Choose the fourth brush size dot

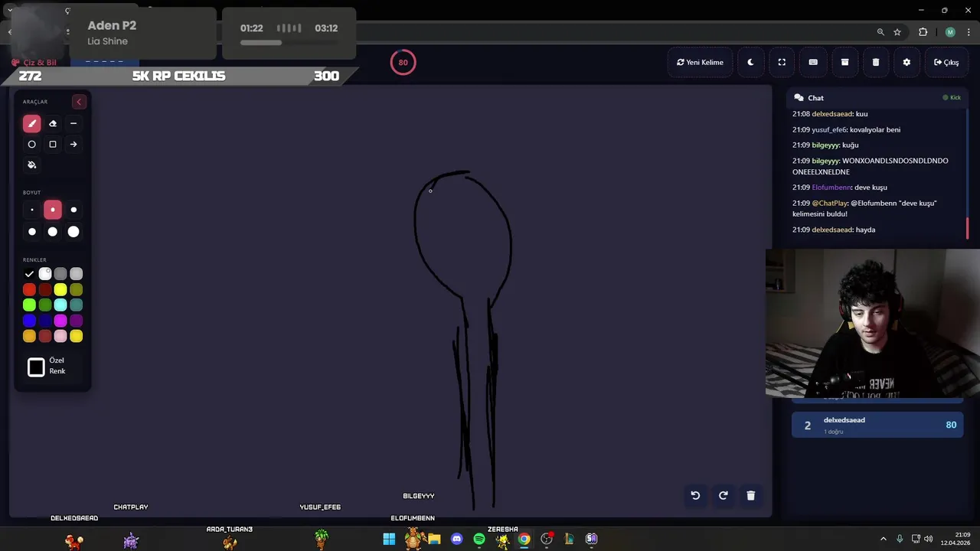[x=31, y=231]
